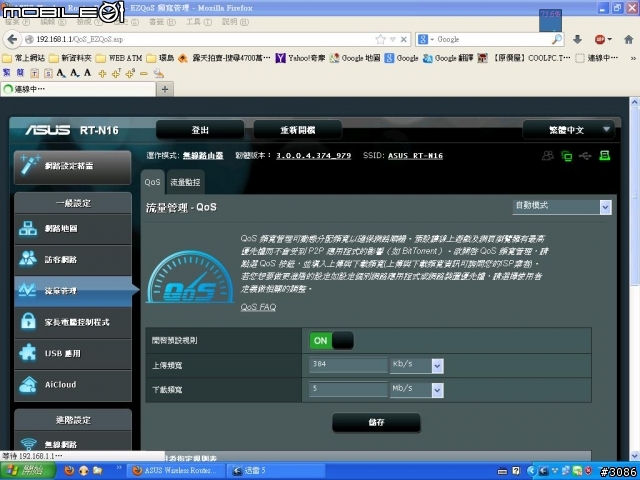Click the SSID ASUS_RT-N16 link

[416, 156]
